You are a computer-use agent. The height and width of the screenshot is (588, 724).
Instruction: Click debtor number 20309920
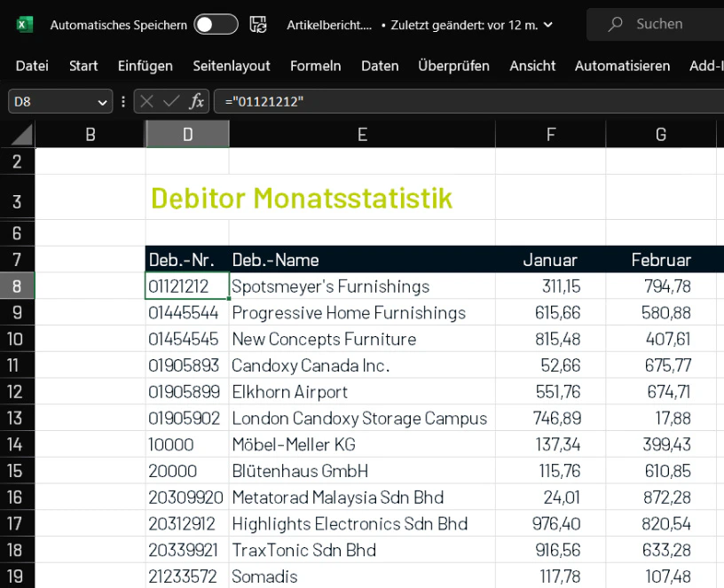[187, 497]
